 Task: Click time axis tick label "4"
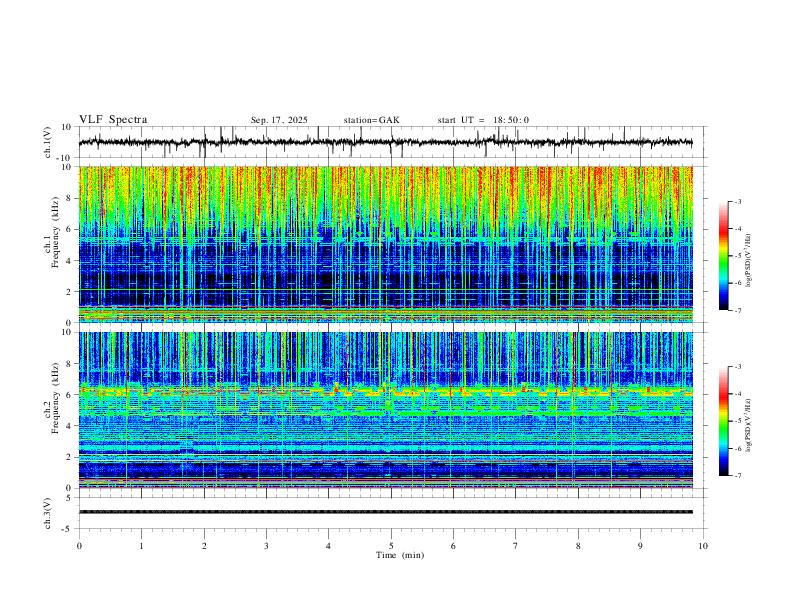tap(329, 546)
